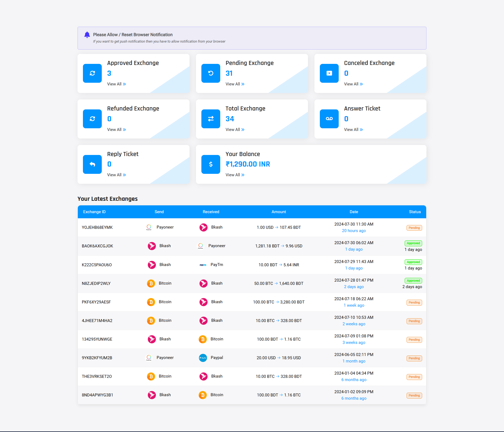Select the Amount column header

pyautogui.click(x=279, y=212)
